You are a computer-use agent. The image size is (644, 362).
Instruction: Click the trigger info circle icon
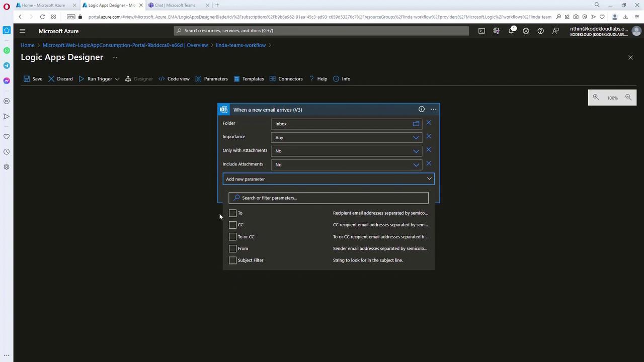(x=422, y=109)
